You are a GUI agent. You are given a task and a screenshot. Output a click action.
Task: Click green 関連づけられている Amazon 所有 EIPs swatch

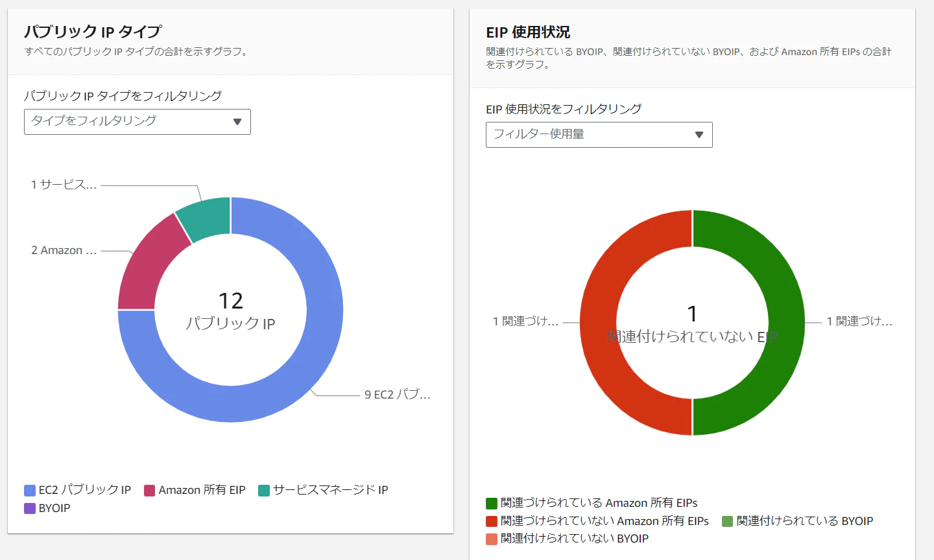click(x=492, y=504)
